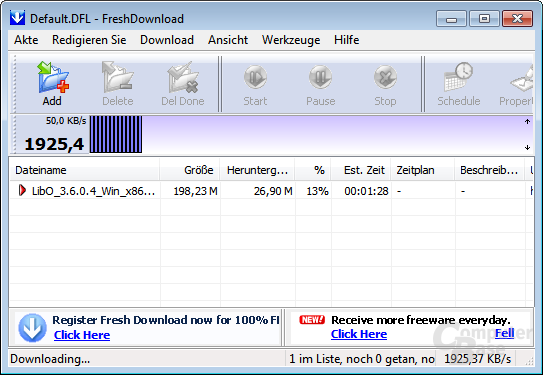Click the window resize grip in status bar
This screenshot has height=375, width=543.
point(529,361)
